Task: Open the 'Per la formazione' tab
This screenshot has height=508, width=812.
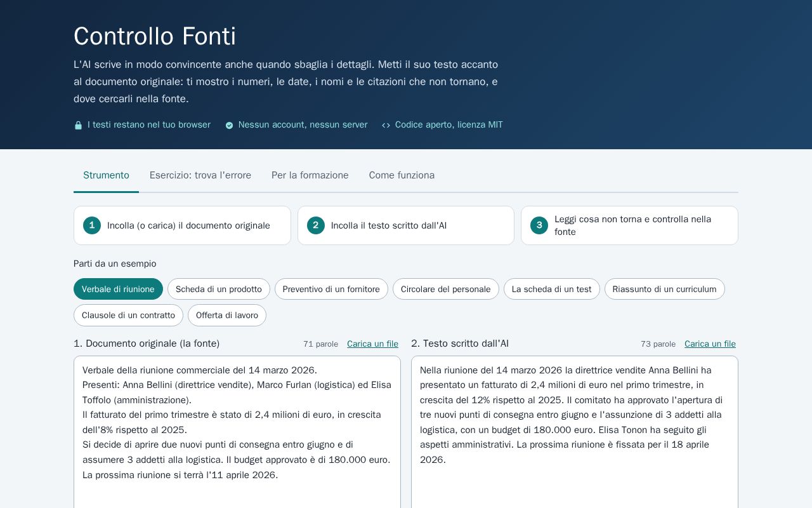Action: [310, 175]
